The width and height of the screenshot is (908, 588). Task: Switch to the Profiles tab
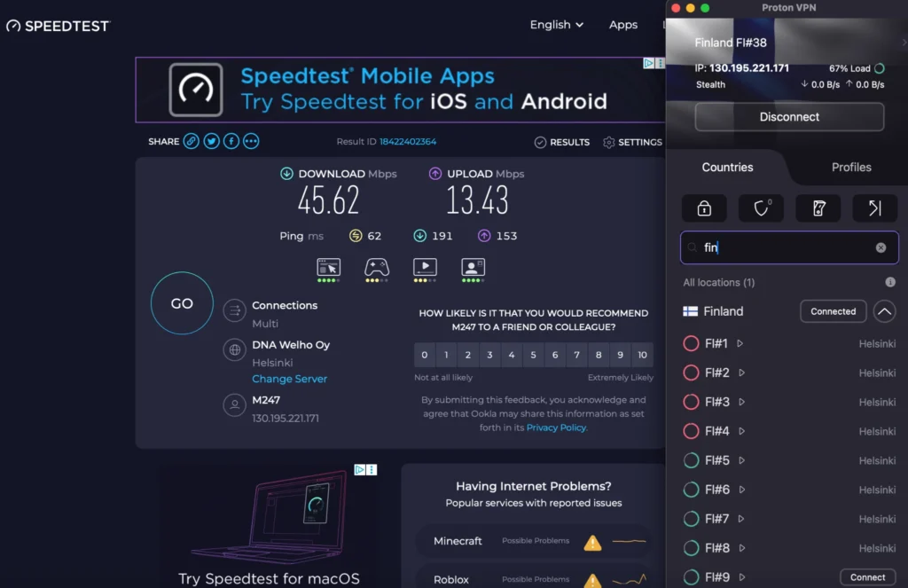click(x=850, y=167)
